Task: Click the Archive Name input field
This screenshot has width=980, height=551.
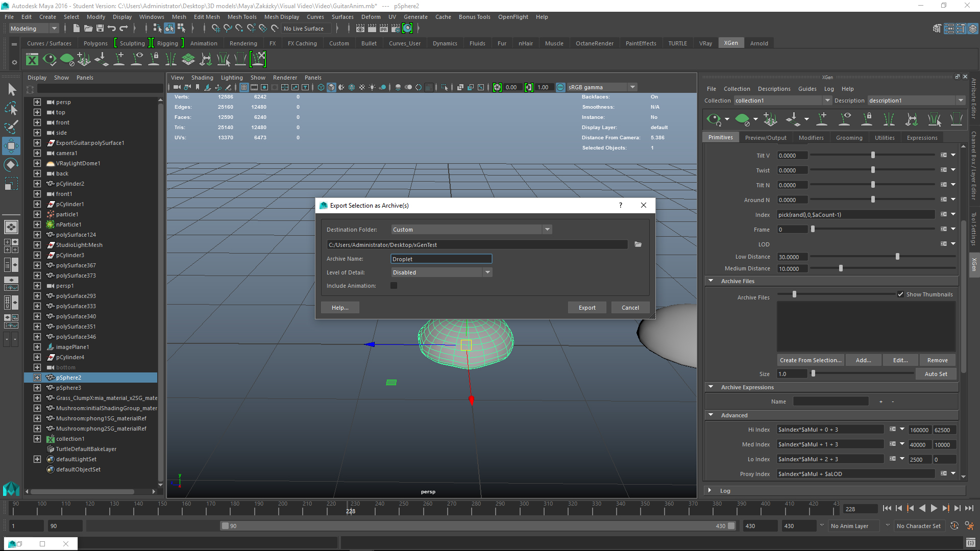Action: coord(441,259)
